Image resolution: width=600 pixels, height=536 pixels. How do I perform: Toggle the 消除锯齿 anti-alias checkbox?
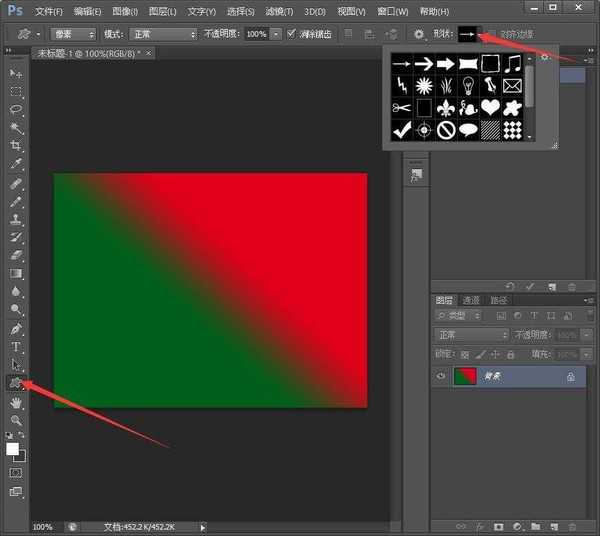(292, 34)
